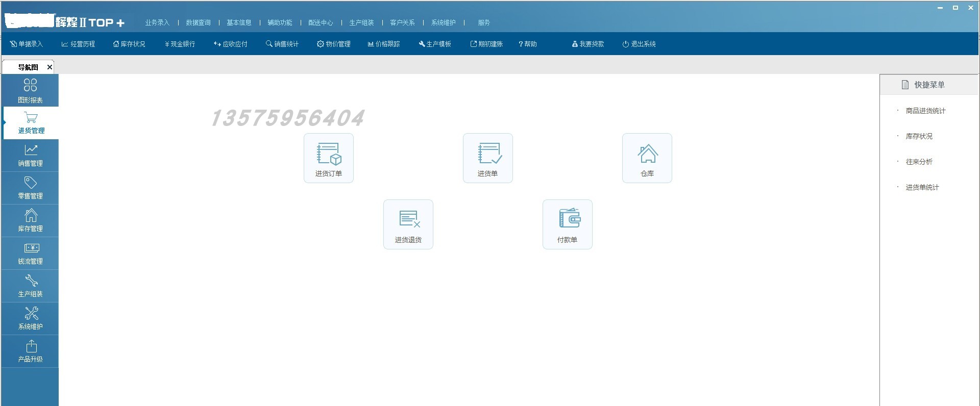Open 系统维护 sidebar section
This screenshot has width=980, height=406.
30,319
